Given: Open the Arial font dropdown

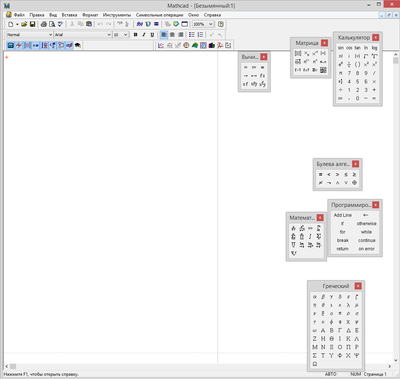Looking at the screenshot, I should [109, 35].
